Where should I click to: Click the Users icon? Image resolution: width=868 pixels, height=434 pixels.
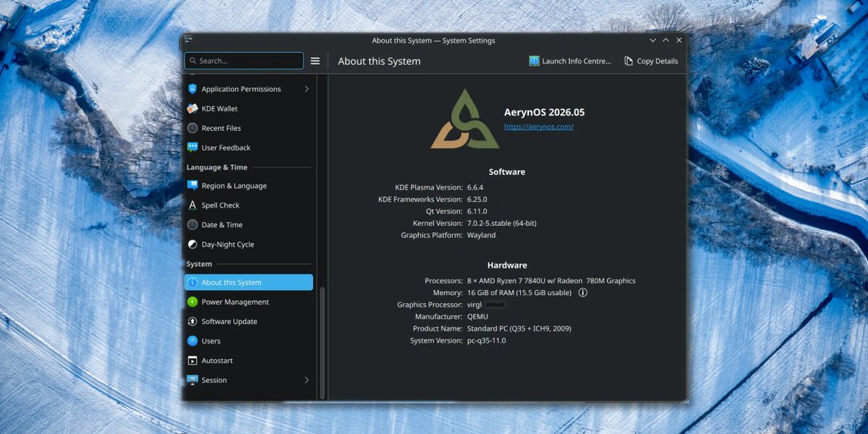[x=192, y=341]
